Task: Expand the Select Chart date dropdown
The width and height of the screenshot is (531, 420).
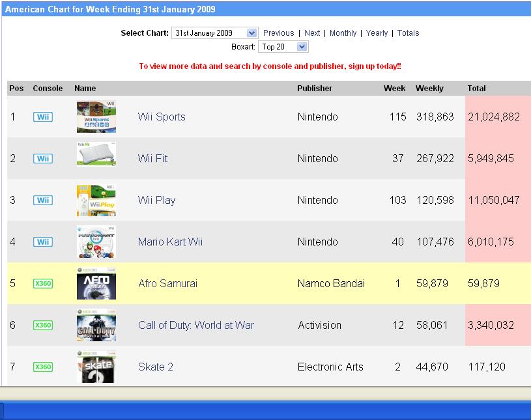Action: 215,33
